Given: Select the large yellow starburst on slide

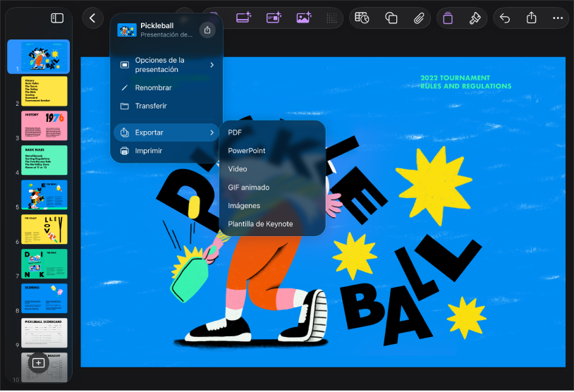Looking at the screenshot, I should pos(434,185).
